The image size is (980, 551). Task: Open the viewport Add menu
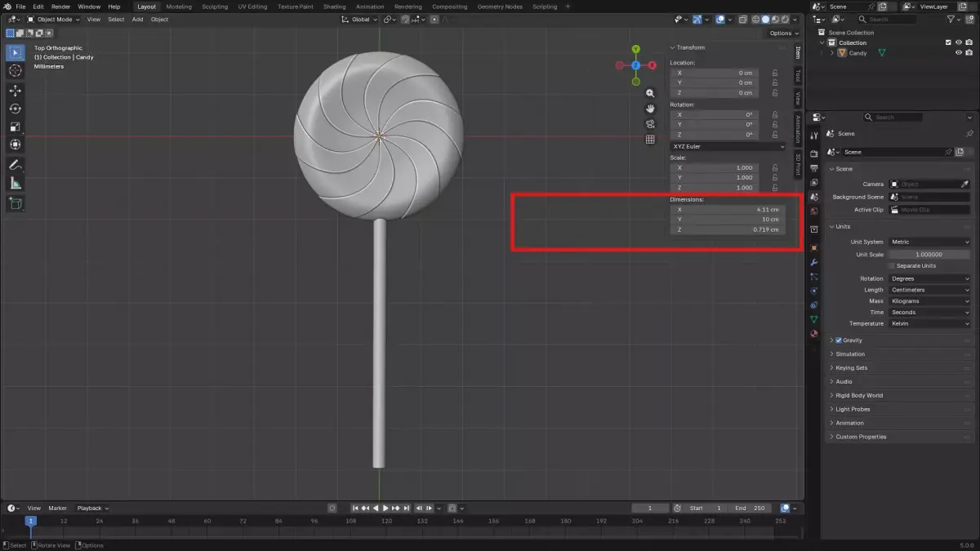137,19
